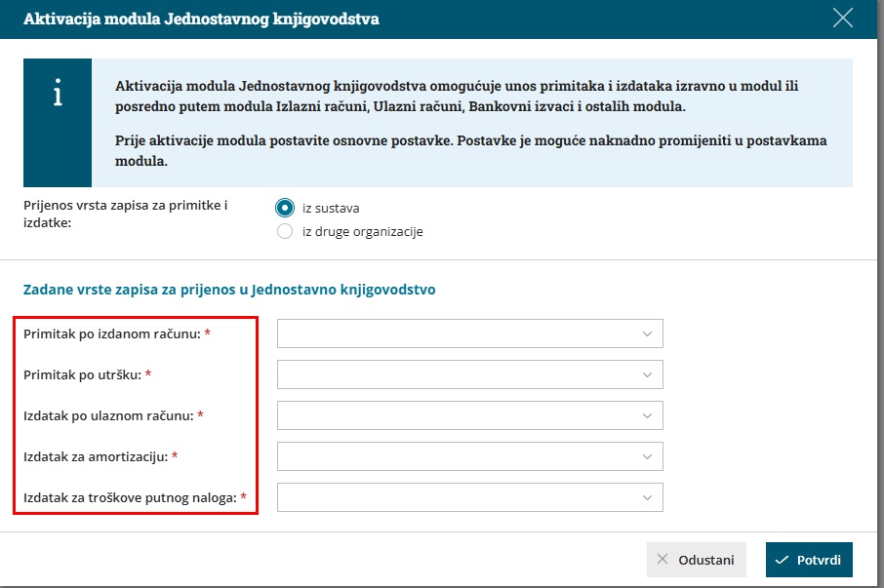Select the 'iz sustava' radio button
Viewport: 884px width, 588px height.
[285, 208]
